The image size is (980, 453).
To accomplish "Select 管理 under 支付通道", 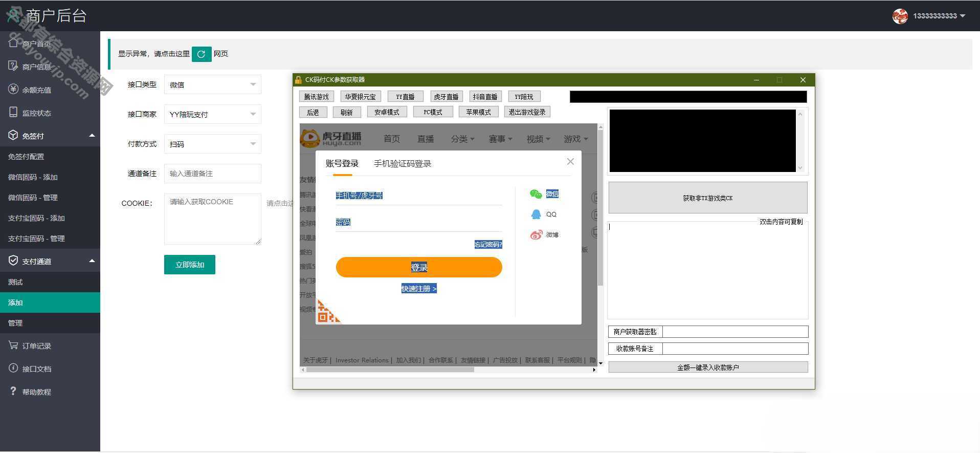I will [x=50, y=323].
